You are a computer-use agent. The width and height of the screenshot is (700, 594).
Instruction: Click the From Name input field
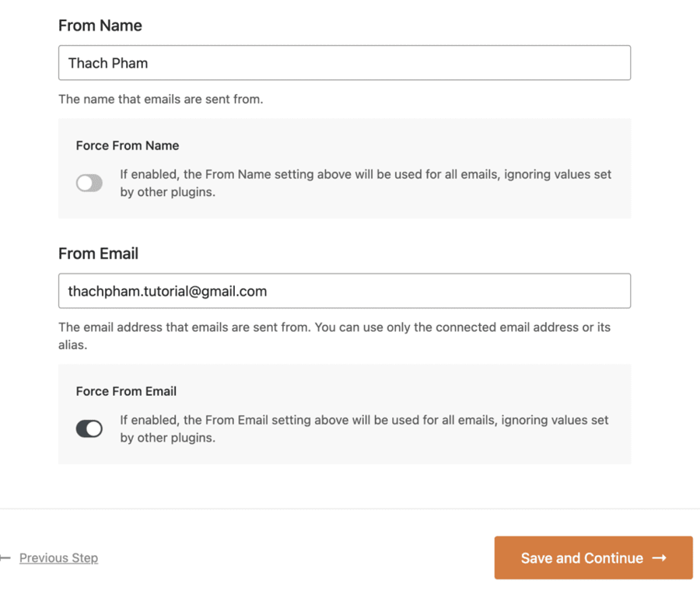(345, 63)
